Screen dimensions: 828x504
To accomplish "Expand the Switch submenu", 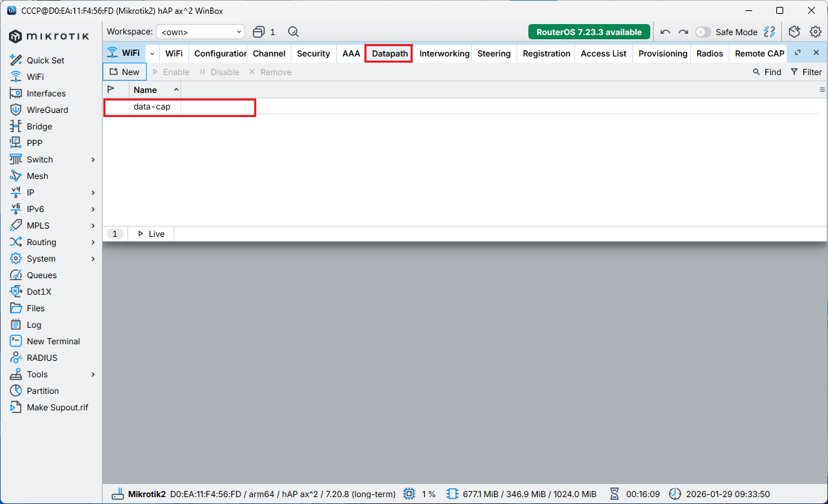I will point(93,159).
